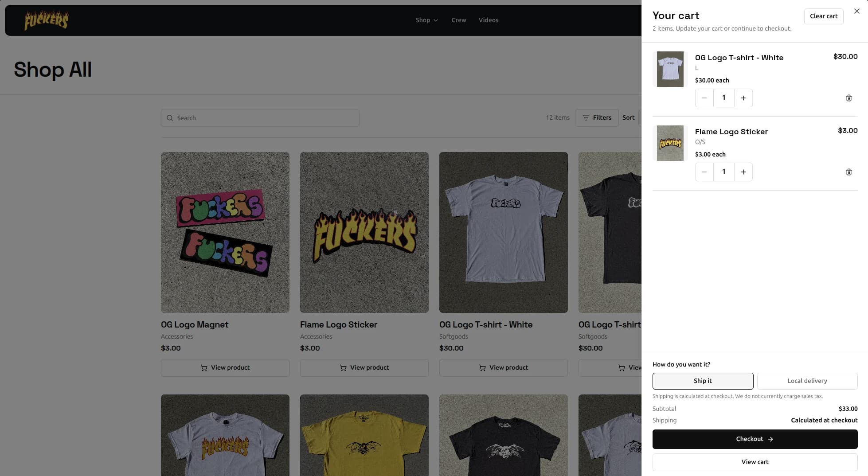Choose the Ship it option

[x=703, y=381]
